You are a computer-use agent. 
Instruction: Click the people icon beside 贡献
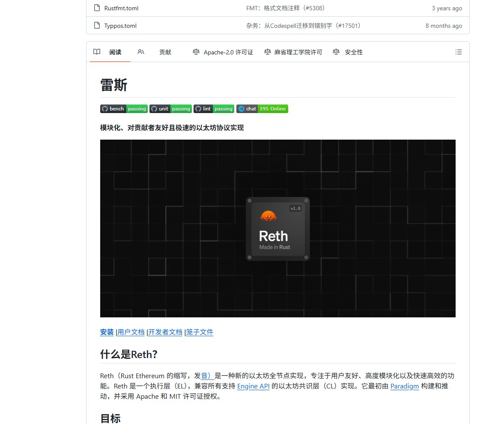141,52
